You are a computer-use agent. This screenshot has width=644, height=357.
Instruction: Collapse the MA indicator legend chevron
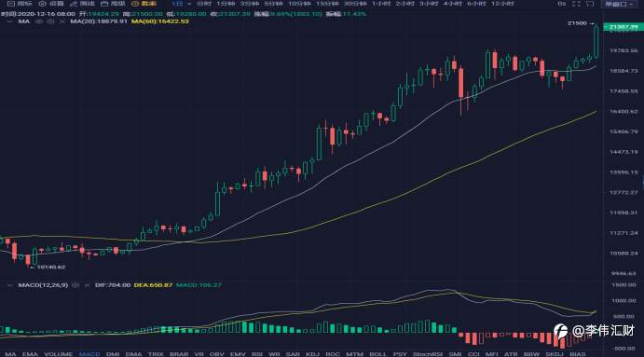pos(10,21)
